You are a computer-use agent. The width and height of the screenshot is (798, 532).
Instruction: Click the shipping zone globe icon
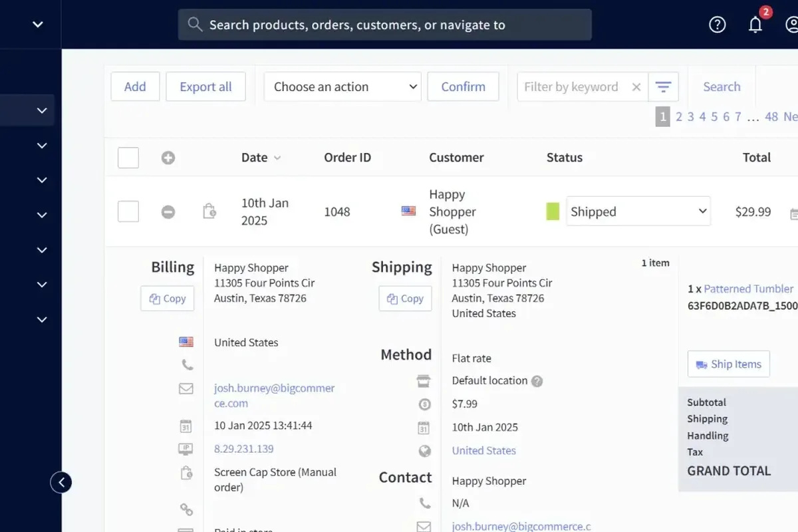point(424,451)
